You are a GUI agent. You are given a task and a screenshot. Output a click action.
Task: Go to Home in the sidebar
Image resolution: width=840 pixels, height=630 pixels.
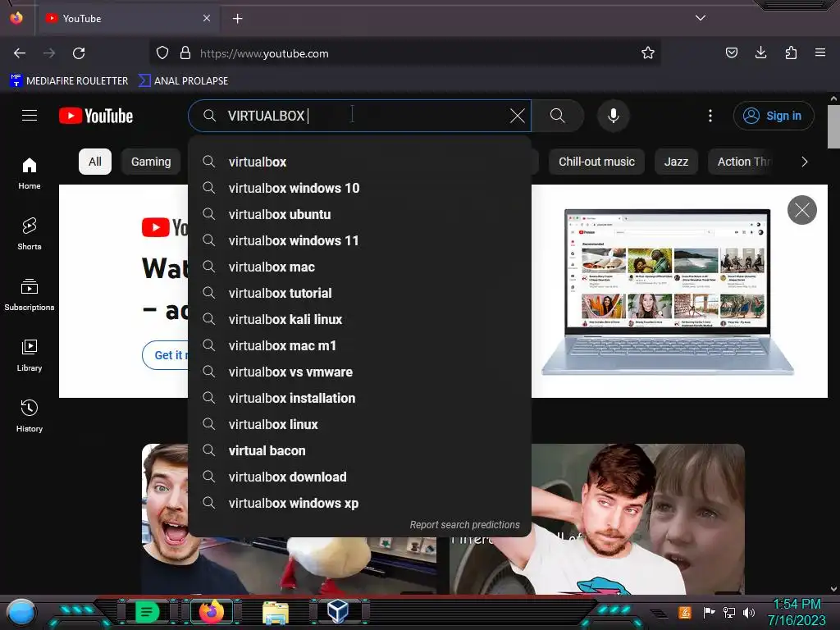(30, 174)
